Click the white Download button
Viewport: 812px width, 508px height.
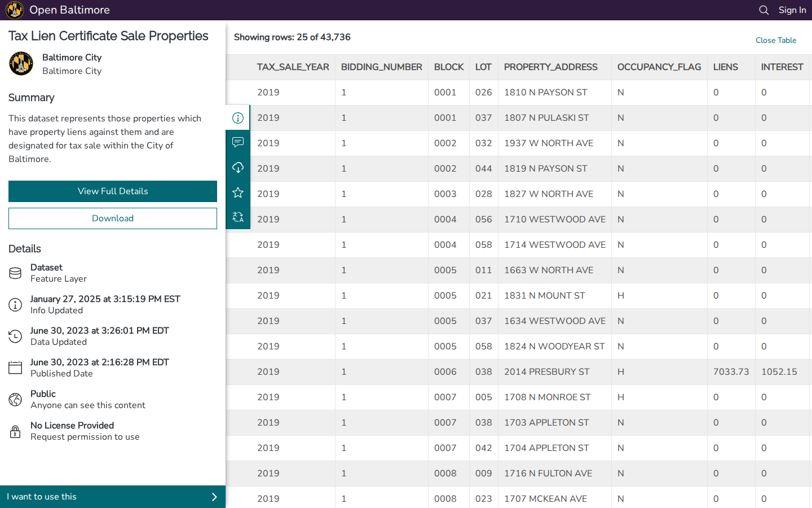(x=113, y=218)
